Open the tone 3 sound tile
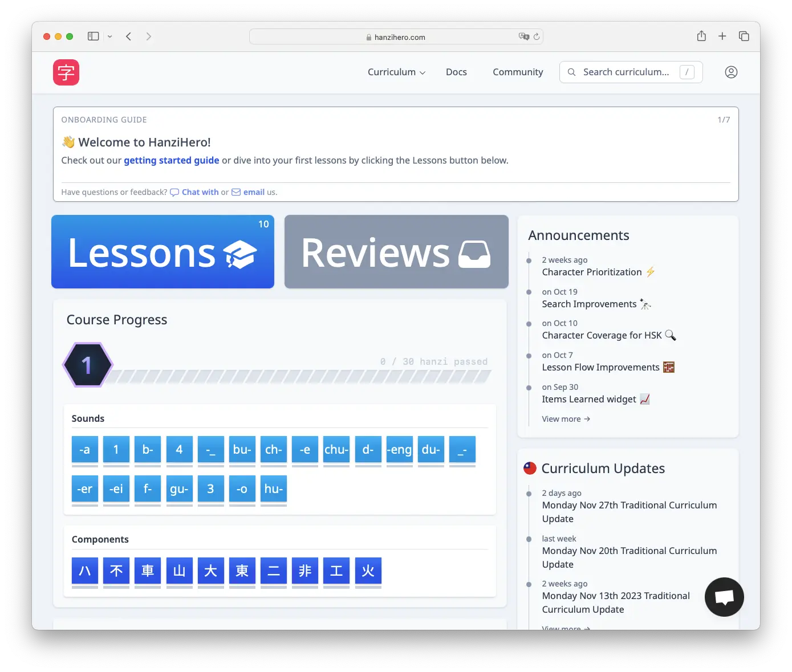The height and width of the screenshot is (672, 792). 211,489
